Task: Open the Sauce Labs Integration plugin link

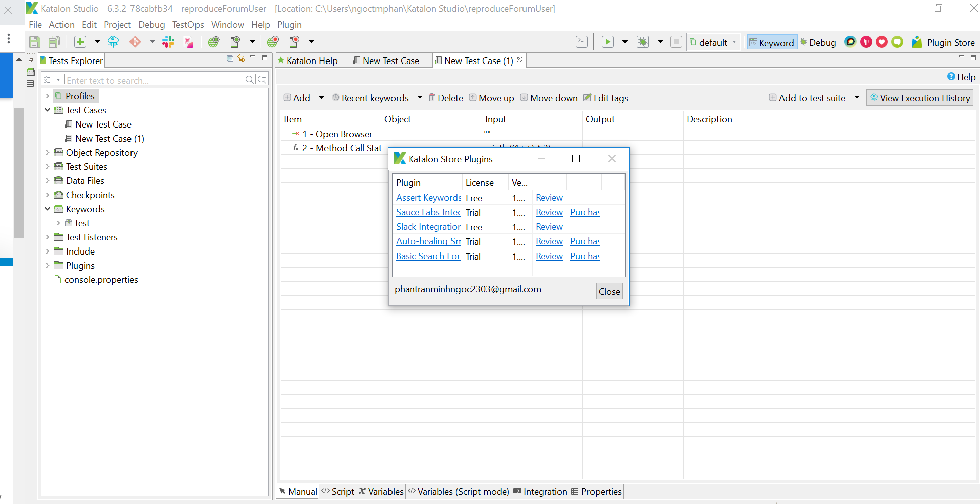Action: [x=428, y=212]
